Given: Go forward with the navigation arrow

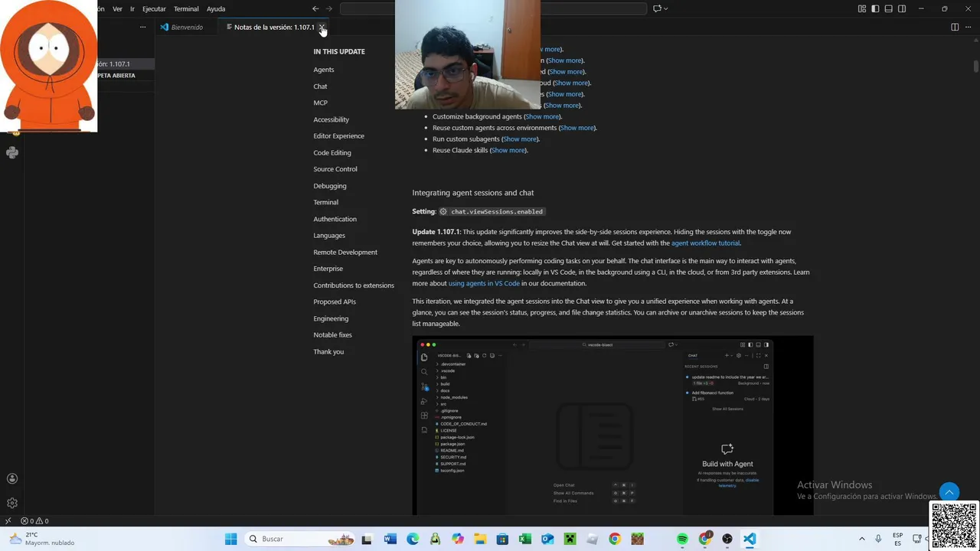Looking at the screenshot, I should click(329, 9).
